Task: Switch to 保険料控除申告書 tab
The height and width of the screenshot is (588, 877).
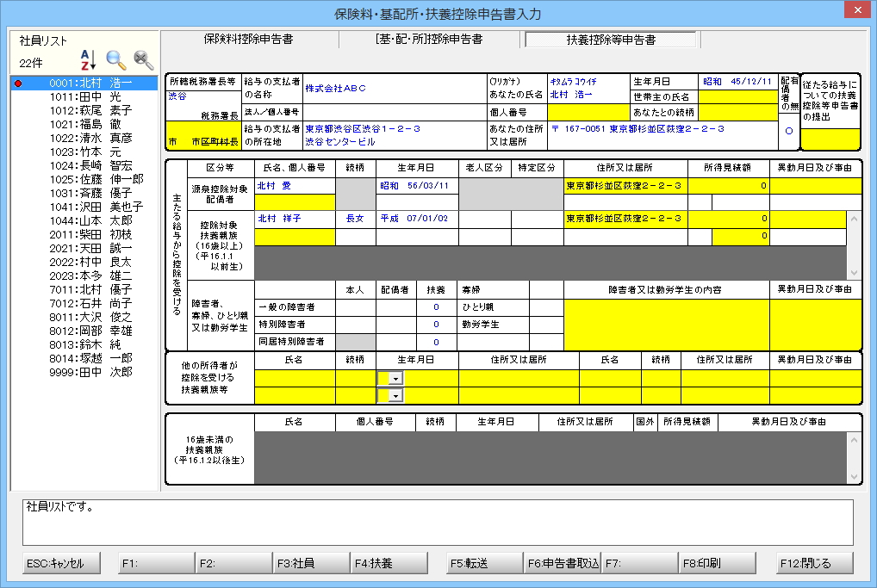Action: click(248, 39)
